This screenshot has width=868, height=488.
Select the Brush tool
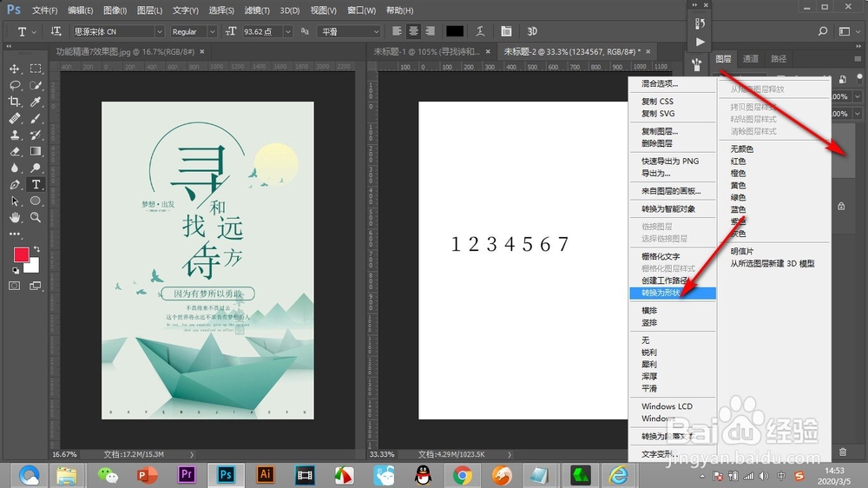[x=36, y=119]
